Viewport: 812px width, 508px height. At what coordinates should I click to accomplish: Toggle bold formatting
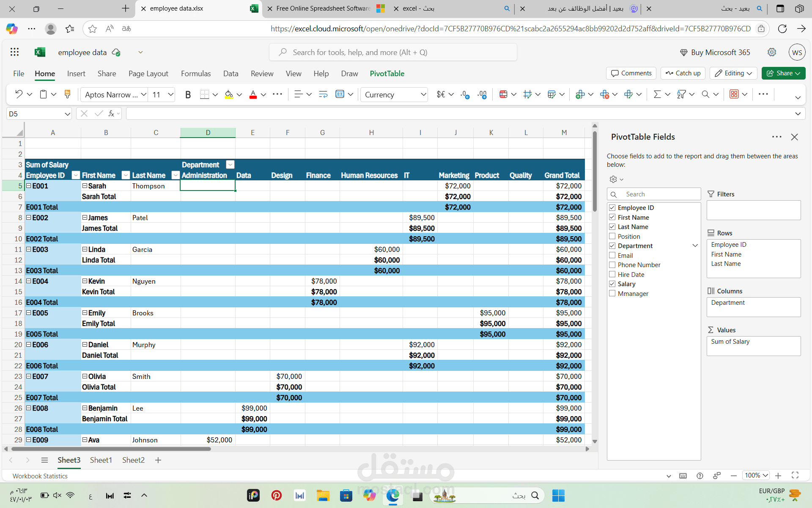click(x=188, y=94)
